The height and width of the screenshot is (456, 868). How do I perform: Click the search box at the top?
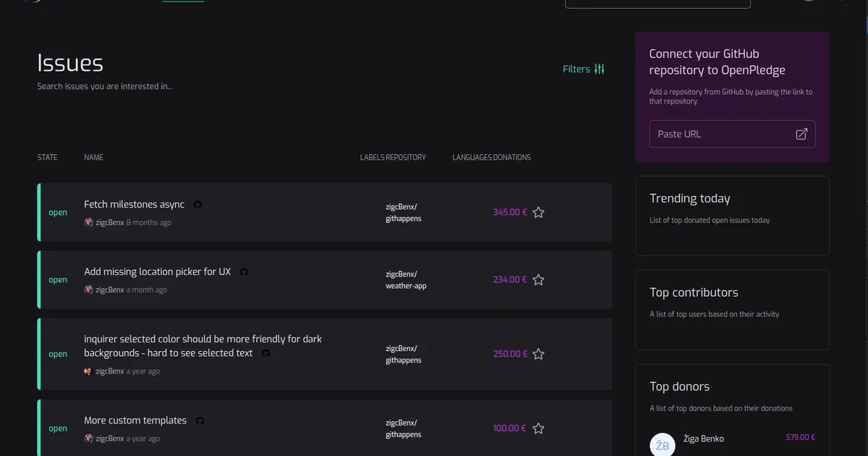[x=657, y=2]
